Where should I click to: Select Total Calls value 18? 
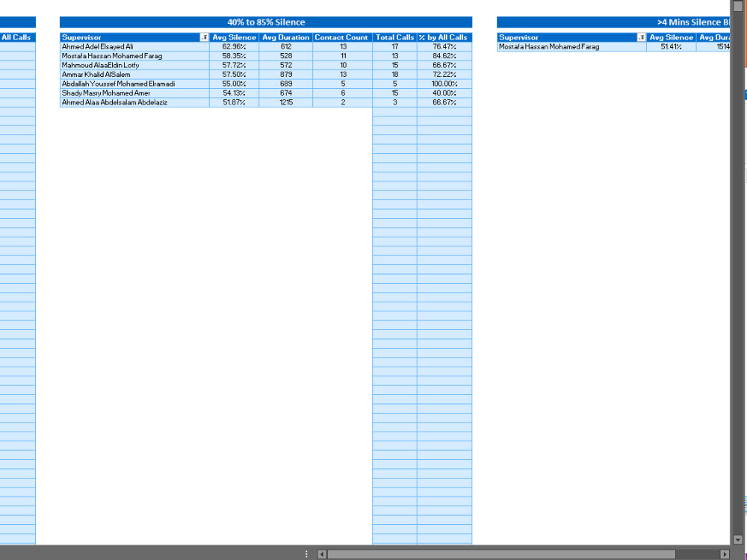[394, 74]
